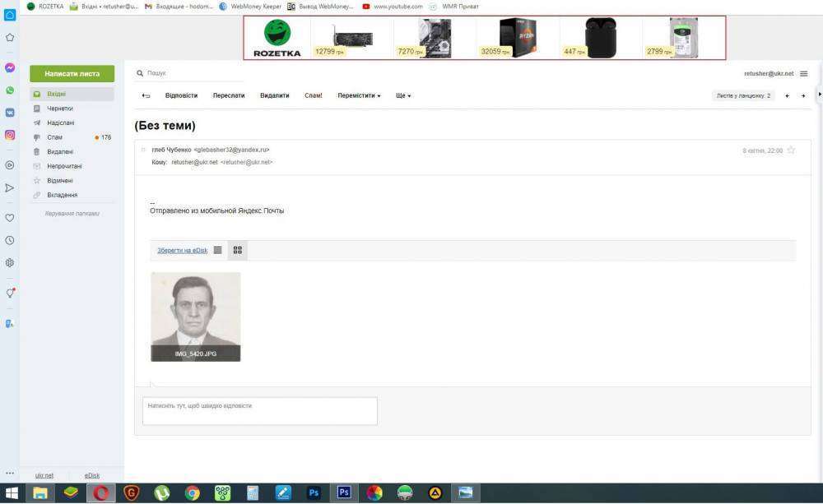Expand the Перемістити dropdown
The image size is (823, 504).
coord(359,95)
